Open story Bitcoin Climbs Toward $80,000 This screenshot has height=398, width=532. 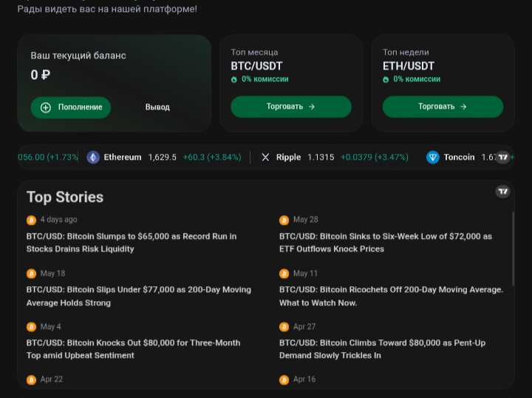(x=383, y=349)
